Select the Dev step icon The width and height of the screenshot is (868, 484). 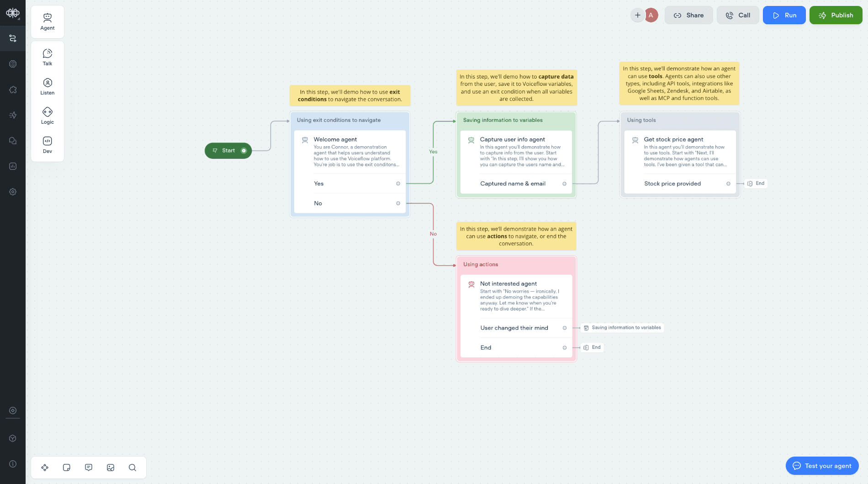click(x=47, y=145)
